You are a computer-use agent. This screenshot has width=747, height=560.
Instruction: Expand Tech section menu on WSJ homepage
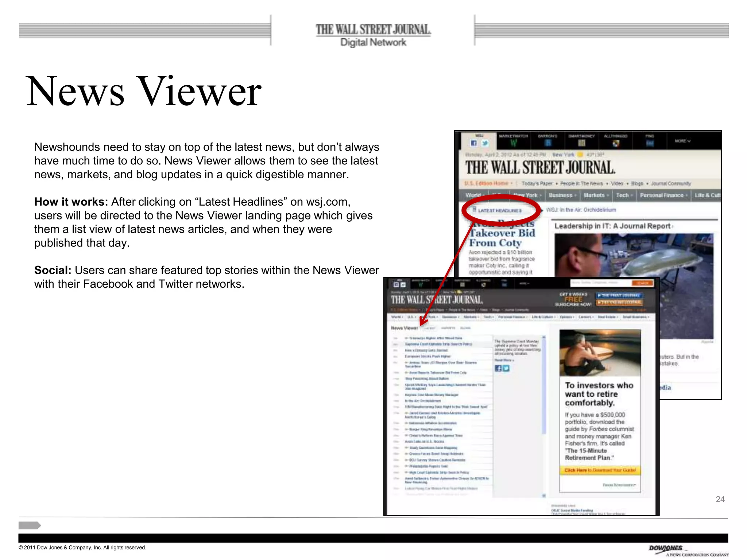624,195
